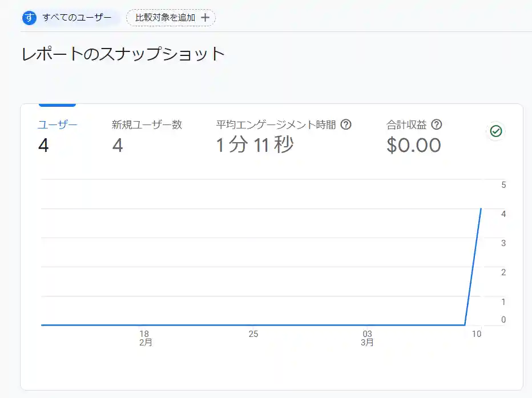
Task: Click the green checkmark data quality icon
Action: point(496,131)
